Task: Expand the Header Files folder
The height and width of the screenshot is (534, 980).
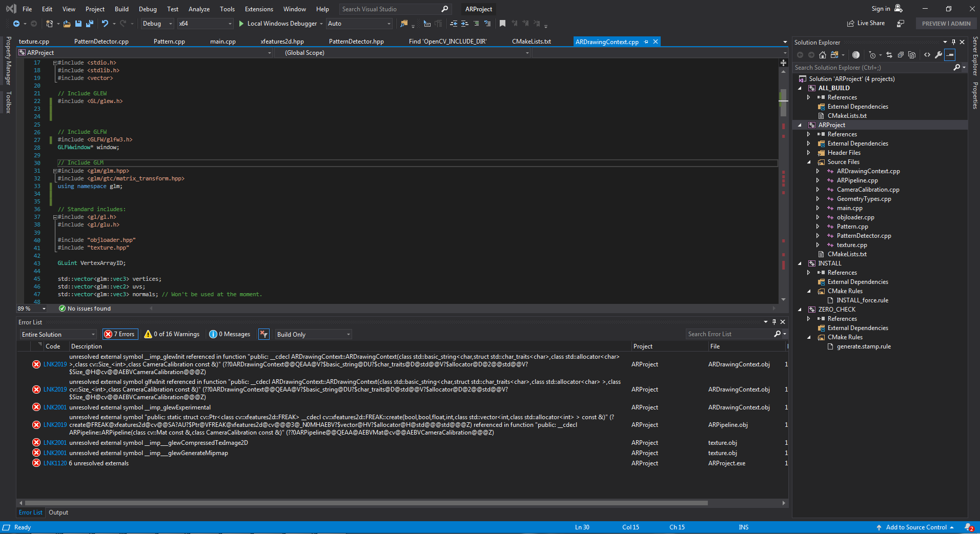Action: (809, 153)
